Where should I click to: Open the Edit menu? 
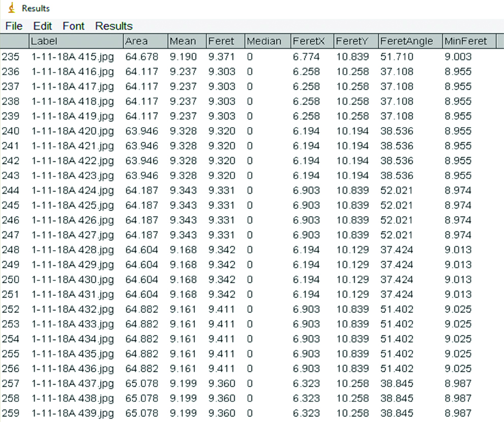pos(43,26)
